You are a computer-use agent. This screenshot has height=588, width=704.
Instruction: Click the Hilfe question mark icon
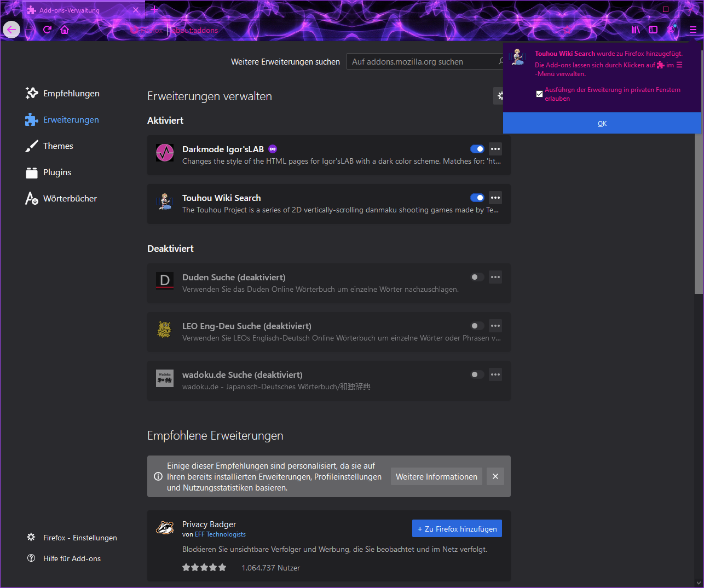coord(31,558)
